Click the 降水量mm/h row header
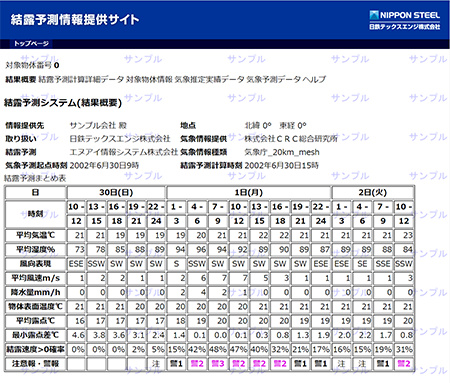 [35, 292]
